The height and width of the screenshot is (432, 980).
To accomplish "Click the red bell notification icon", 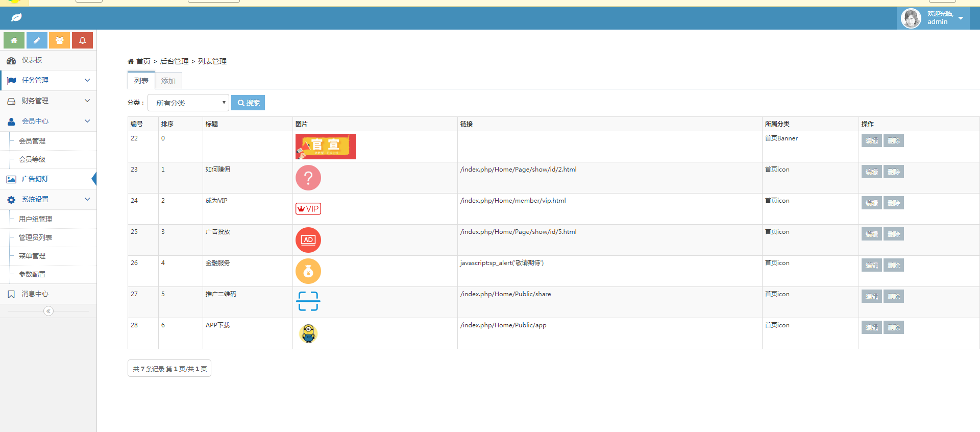I will 82,40.
